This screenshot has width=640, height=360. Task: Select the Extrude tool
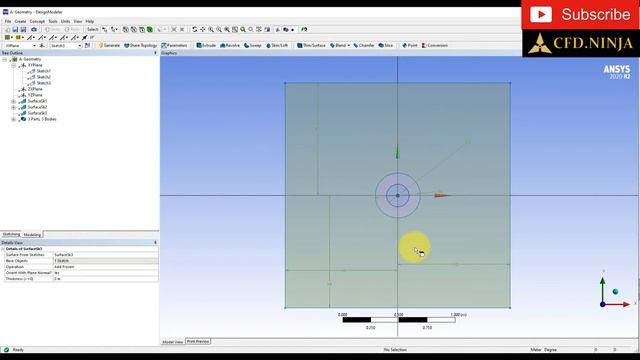[x=206, y=45]
